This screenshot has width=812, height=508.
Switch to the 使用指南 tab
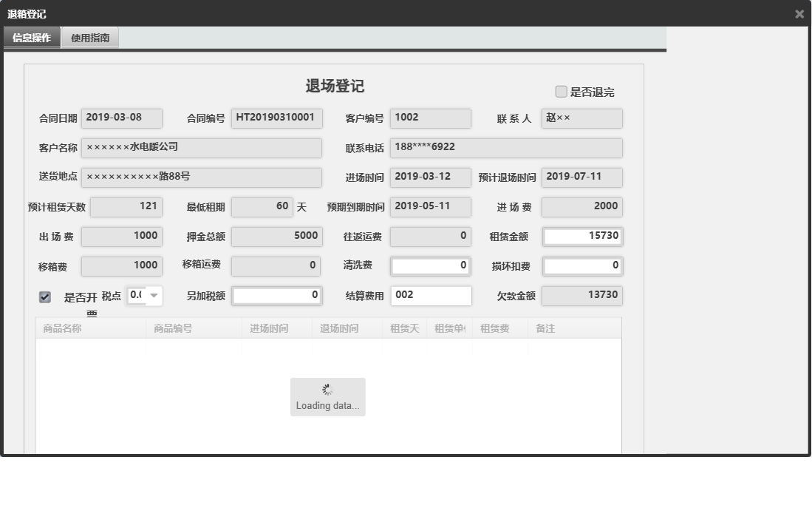click(x=89, y=37)
